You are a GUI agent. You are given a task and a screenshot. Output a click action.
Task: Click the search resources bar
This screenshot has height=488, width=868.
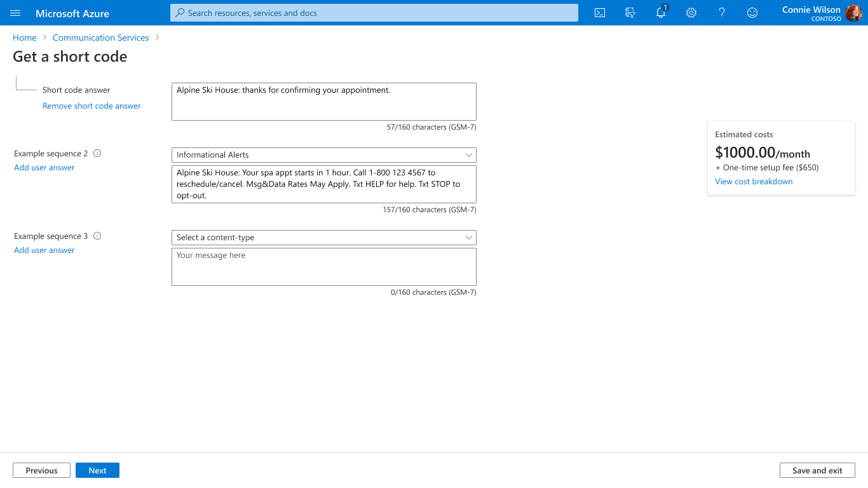[374, 13]
